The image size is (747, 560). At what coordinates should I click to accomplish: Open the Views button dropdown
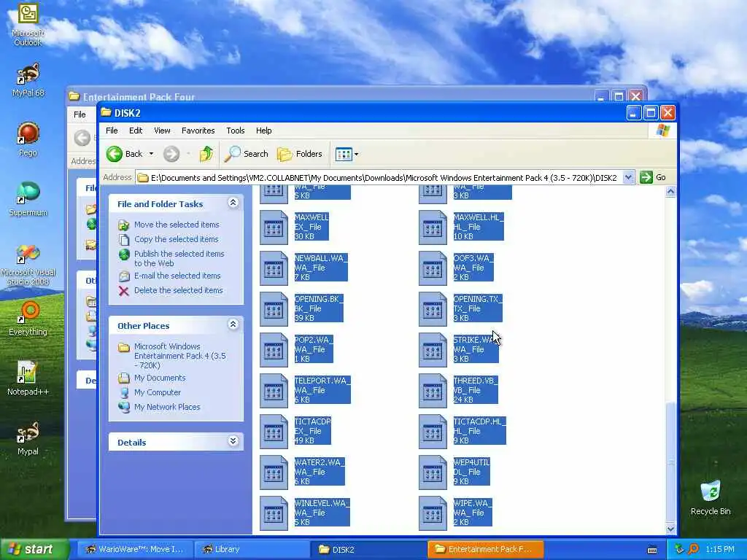[347, 154]
